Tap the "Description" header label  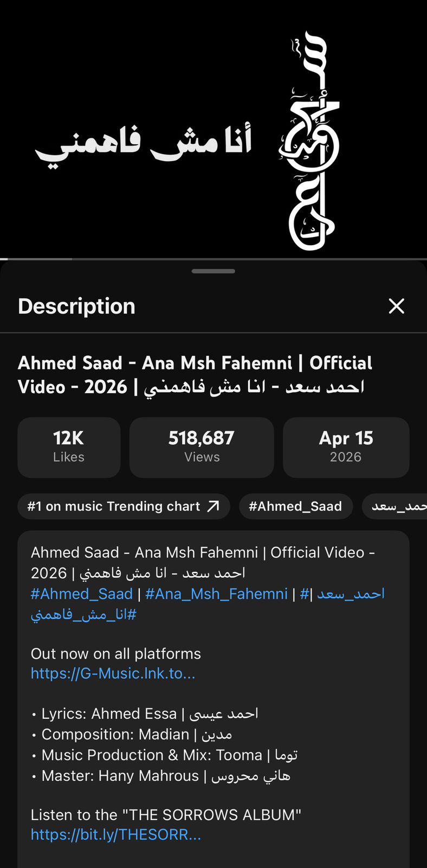[76, 306]
